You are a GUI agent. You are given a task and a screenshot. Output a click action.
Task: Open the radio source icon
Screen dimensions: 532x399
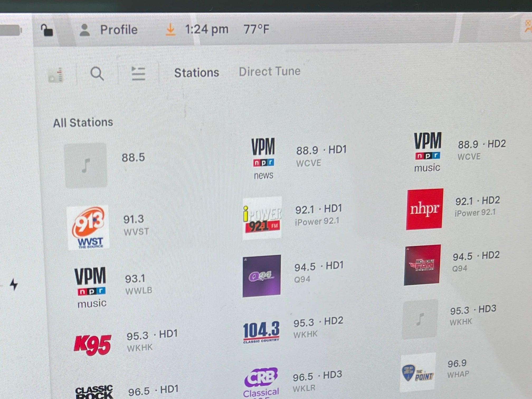[x=56, y=75]
